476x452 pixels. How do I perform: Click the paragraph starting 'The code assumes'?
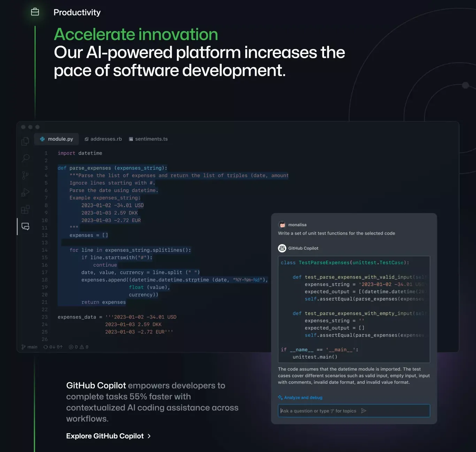tap(354, 376)
